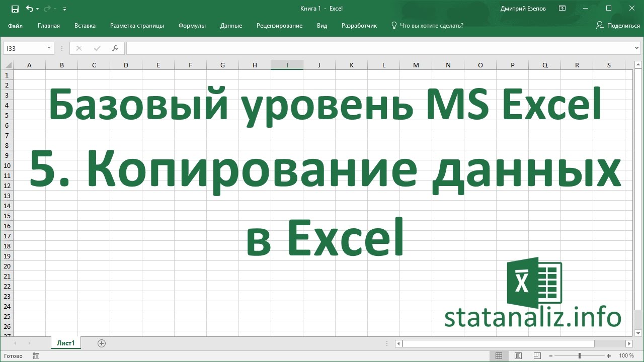Customize Quick Access Toolbar dropdown
This screenshot has width=644, height=362.
coord(64,9)
